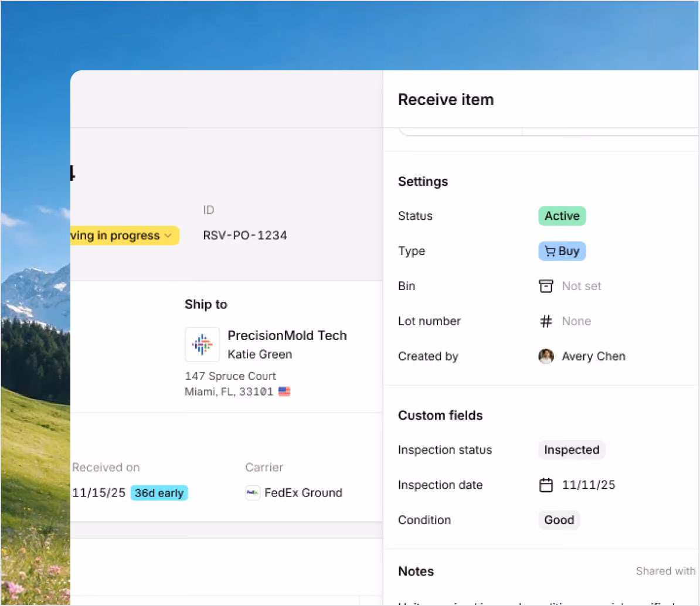The image size is (700, 606).
Task: Select the Active status badge
Action: (562, 216)
